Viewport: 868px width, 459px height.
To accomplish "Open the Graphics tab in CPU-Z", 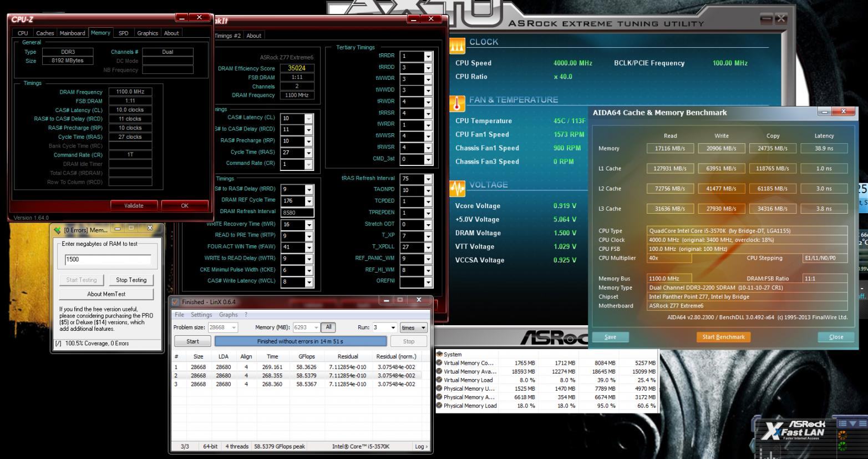I will point(148,33).
